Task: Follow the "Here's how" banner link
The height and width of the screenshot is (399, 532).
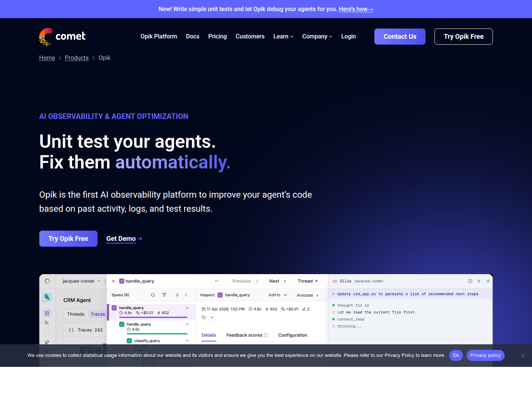Action: (356, 9)
